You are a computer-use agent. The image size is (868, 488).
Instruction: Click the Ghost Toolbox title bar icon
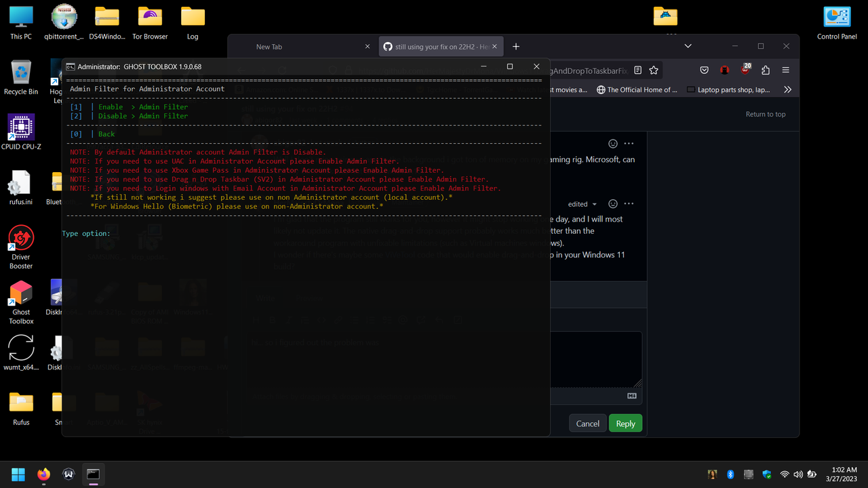coord(71,66)
